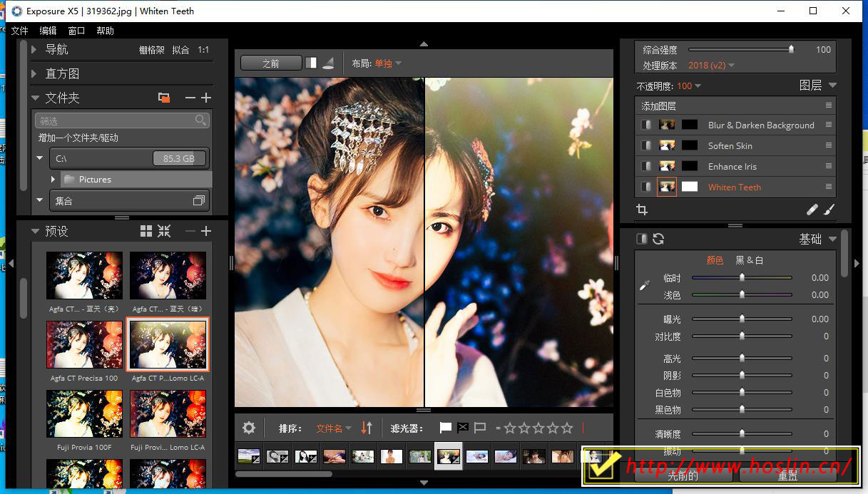
Task: Click the split-view icon next to the Before button
Action: tap(311, 63)
